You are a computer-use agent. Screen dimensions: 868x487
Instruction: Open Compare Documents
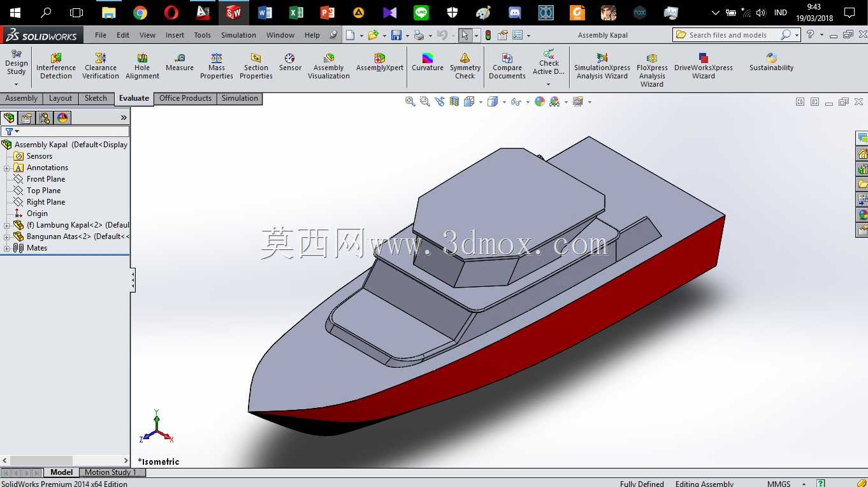(507, 66)
